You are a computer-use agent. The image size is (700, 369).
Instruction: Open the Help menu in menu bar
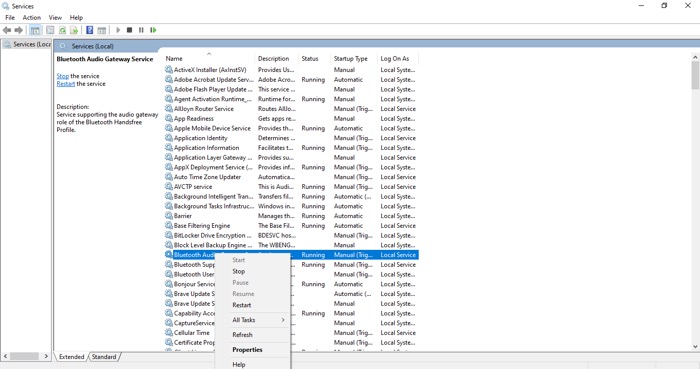pos(76,17)
